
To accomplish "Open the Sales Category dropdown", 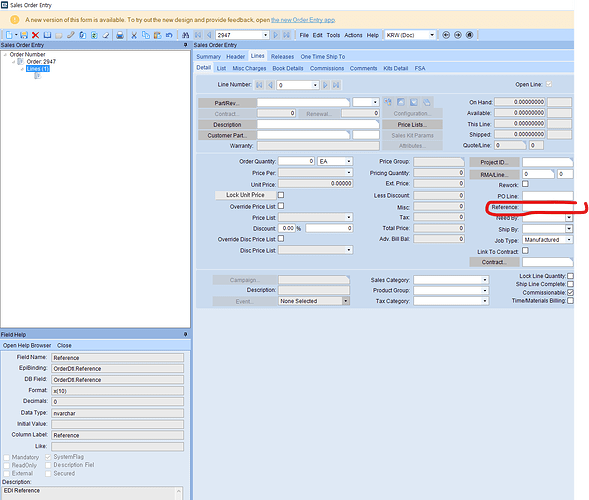I will pos(485,280).
